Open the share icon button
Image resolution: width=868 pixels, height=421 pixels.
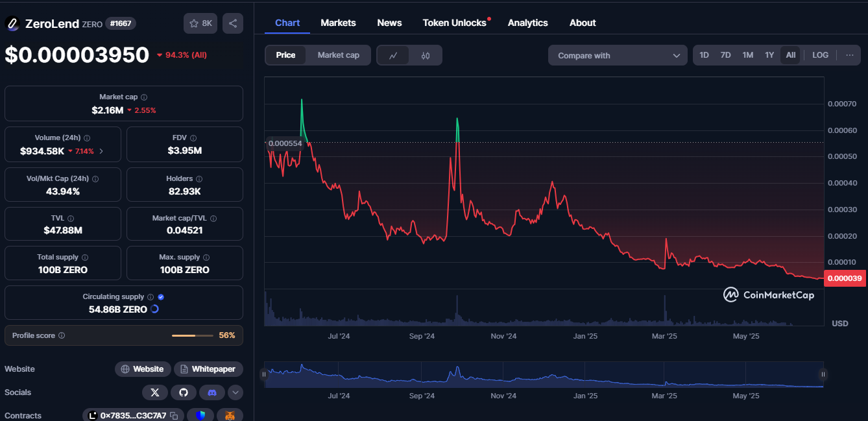(233, 23)
